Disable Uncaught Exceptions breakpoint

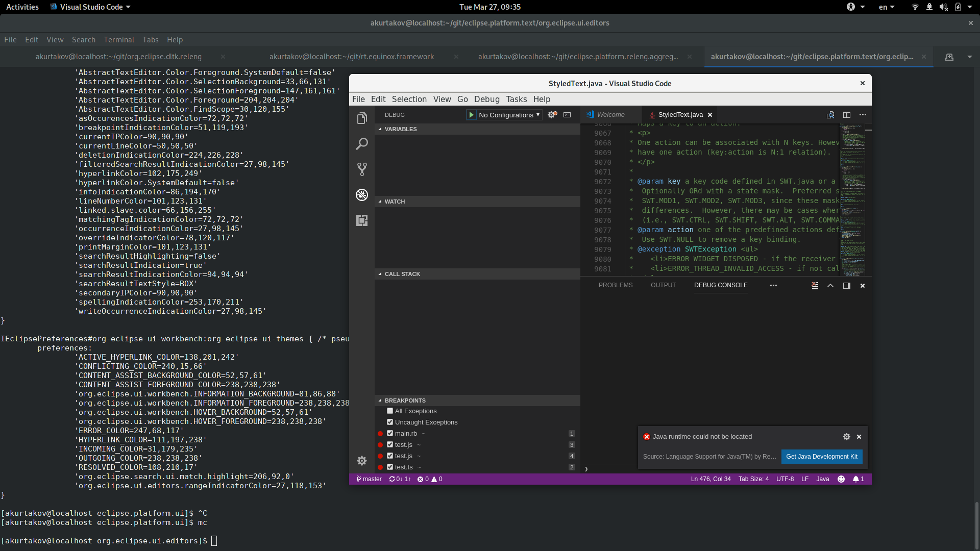(x=390, y=422)
